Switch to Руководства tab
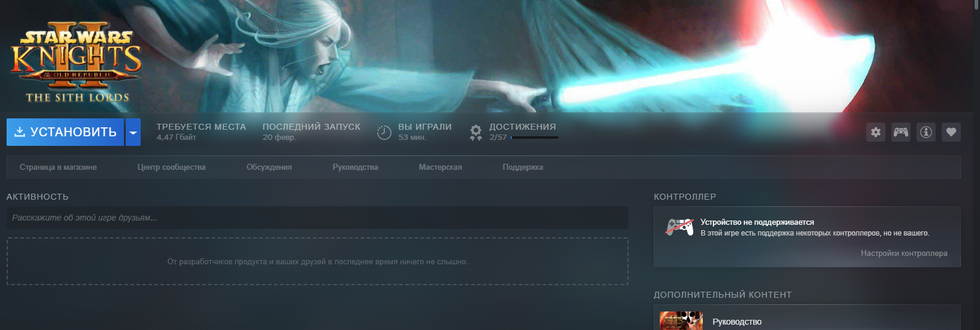This screenshot has width=980, height=330. click(x=356, y=167)
